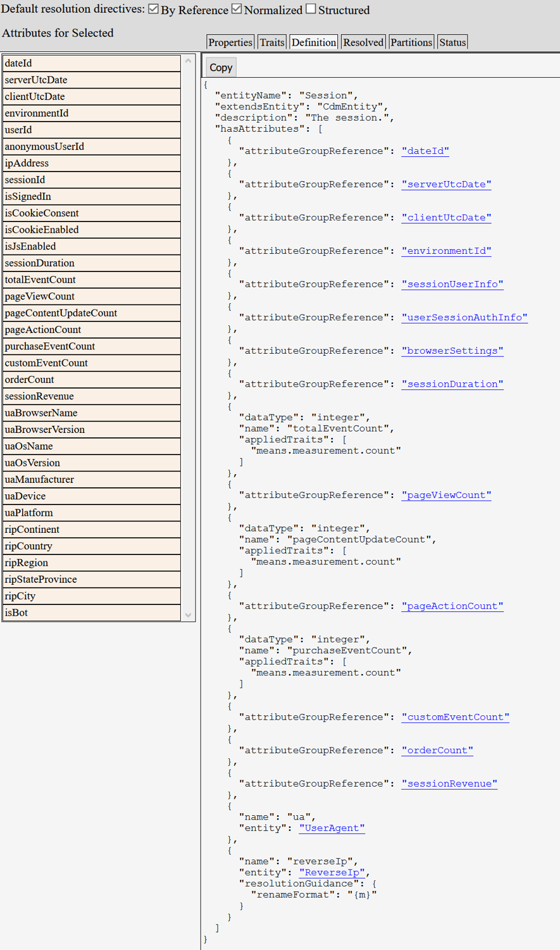Viewport: 560px width, 950px height.
Task: Follow the "sessionDuration" reference link
Action: (x=452, y=384)
